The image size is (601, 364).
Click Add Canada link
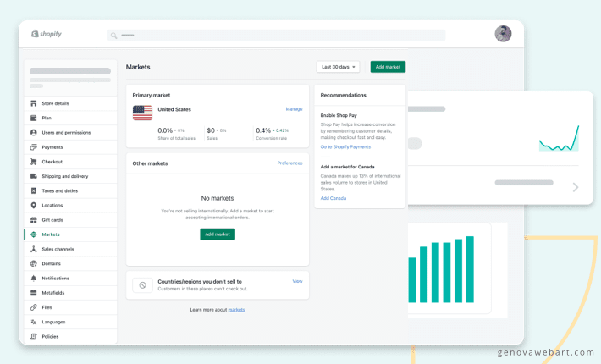[333, 198]
